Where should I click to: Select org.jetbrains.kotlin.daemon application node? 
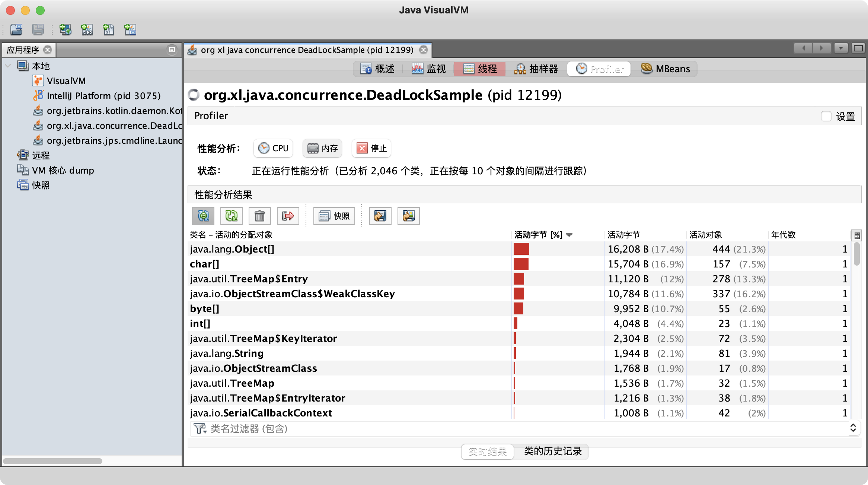coord(107,111)
